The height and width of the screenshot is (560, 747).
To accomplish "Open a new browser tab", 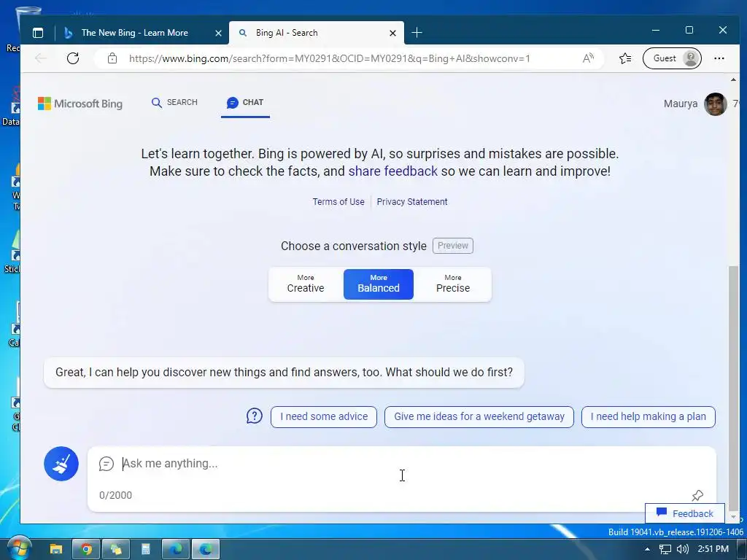I will click(417, 32).
